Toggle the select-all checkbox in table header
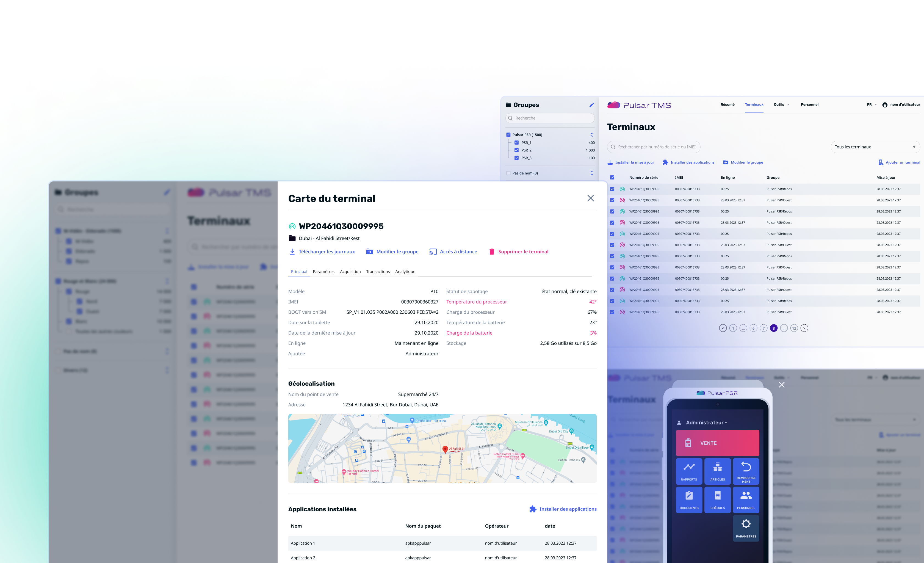924x563 pixels. click(x=612, y=177)
